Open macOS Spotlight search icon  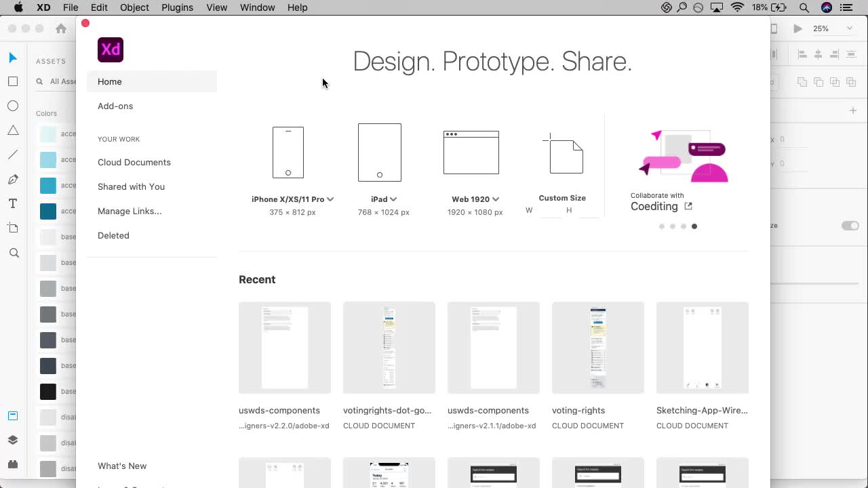(x=804, y=7)
